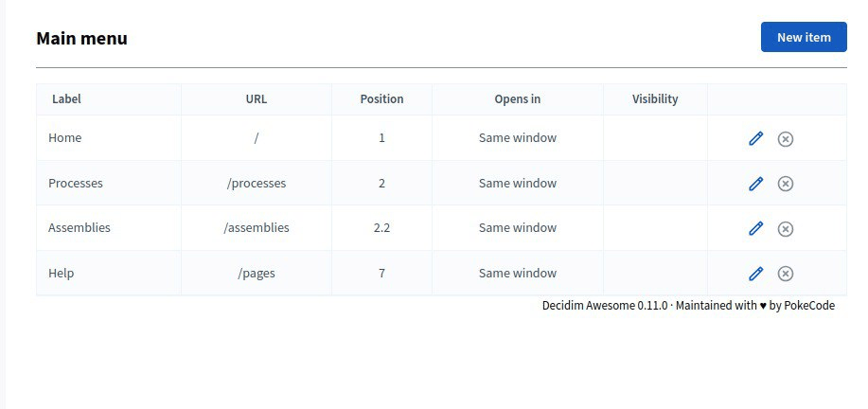Edit the Home menu item
The image size is (868, 409).
pyautogui.click(x=755, y=138)
